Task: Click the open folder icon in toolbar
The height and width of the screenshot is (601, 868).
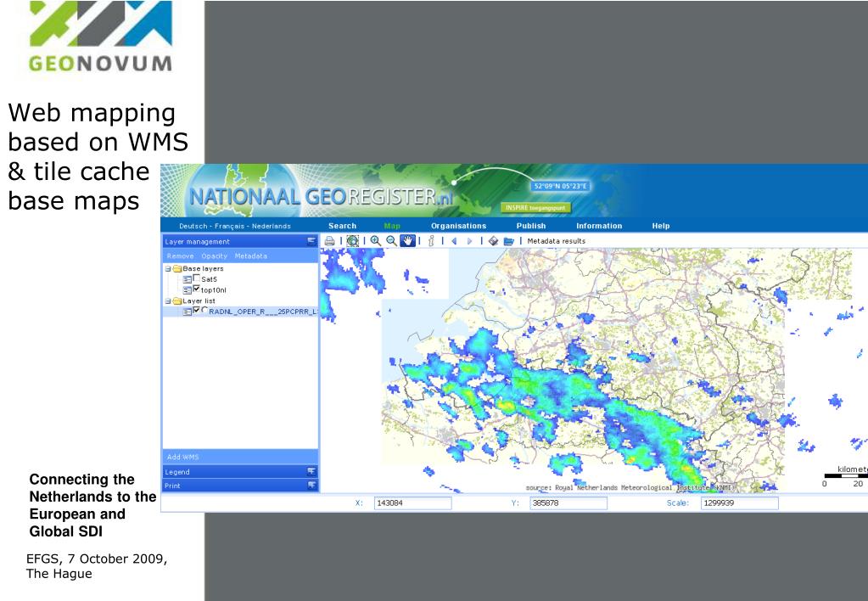Action: [509, 241]
